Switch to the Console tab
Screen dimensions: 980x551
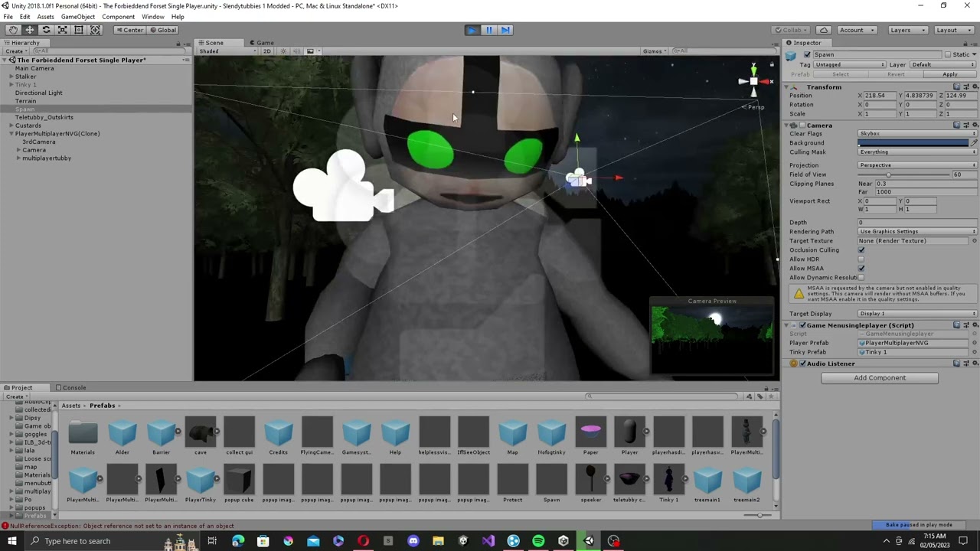tap(70, 388)
